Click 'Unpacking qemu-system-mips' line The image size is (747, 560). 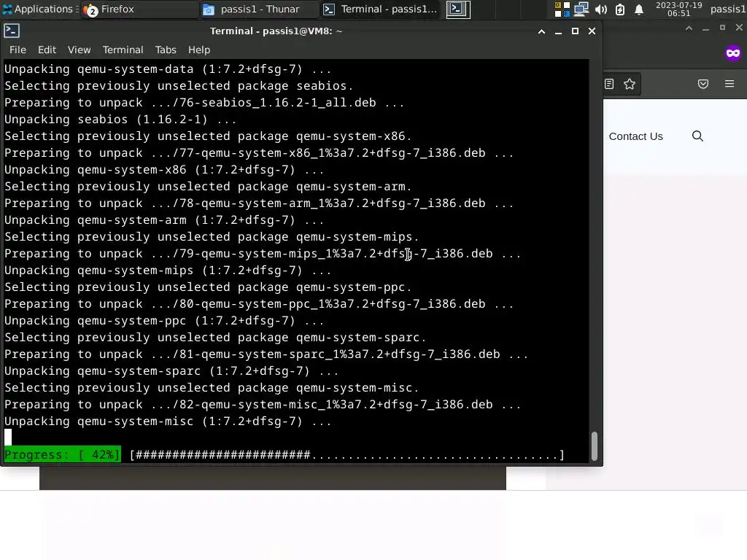168,271
